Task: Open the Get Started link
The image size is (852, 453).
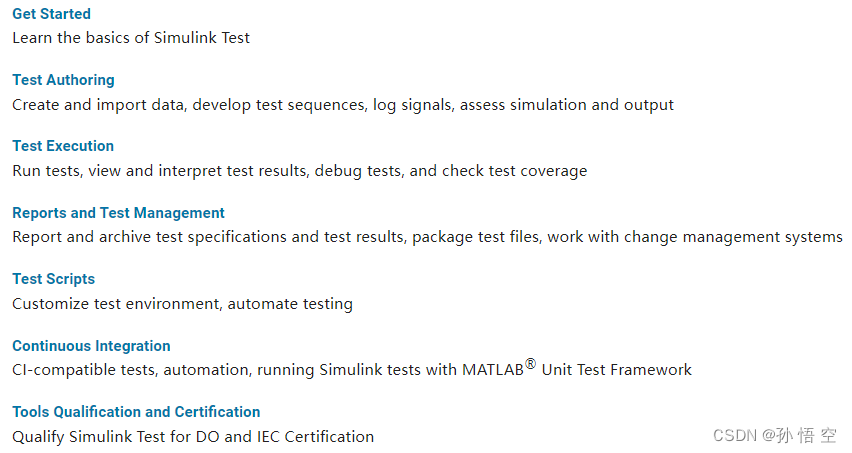Action: pyautogui.click(x=52, y=14)
